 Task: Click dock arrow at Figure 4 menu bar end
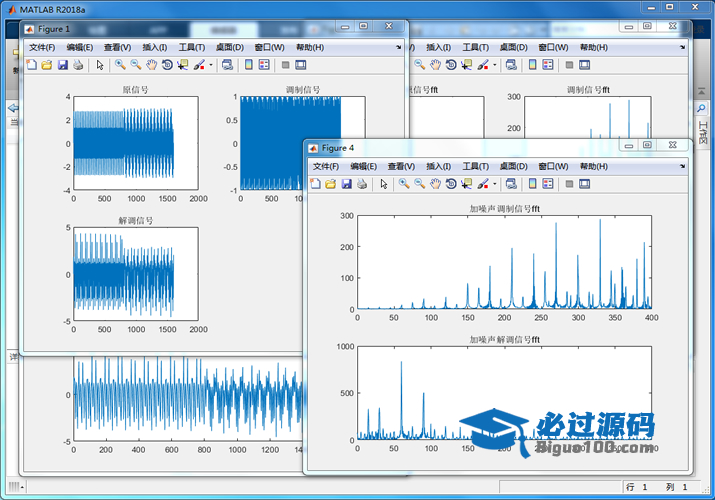pyautogui.click(x=683, y=166)
